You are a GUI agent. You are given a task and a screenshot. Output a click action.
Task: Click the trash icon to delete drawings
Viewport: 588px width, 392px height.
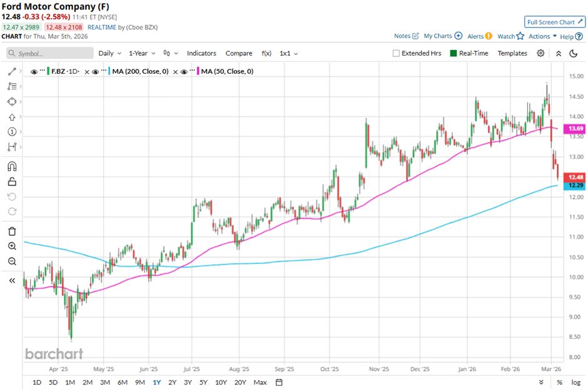click(12, 231)
